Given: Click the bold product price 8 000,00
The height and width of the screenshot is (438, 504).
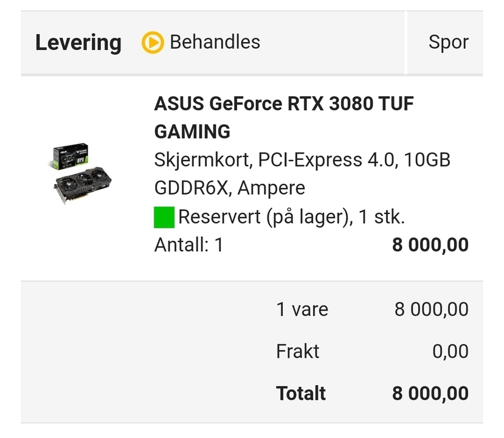Looking at the screenshot, I should [430, 245].
